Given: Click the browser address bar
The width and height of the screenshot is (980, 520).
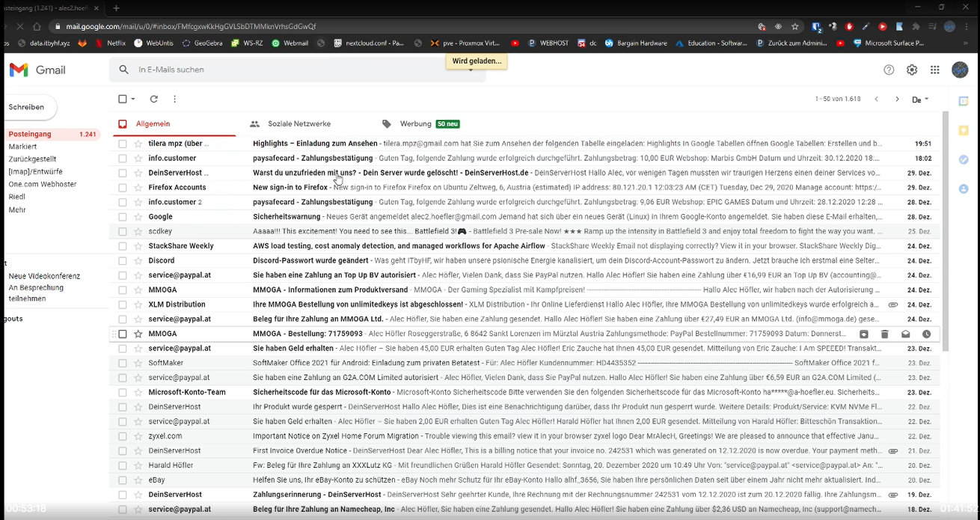Looking at the screenshot, I should pyautogui.click(x=404, y=26).
